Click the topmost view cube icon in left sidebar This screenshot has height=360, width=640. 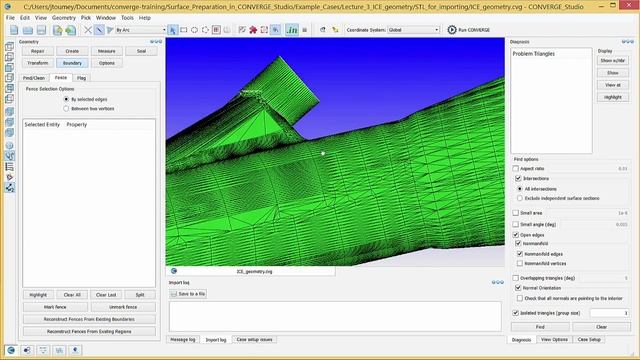click(x=9, y=47)
